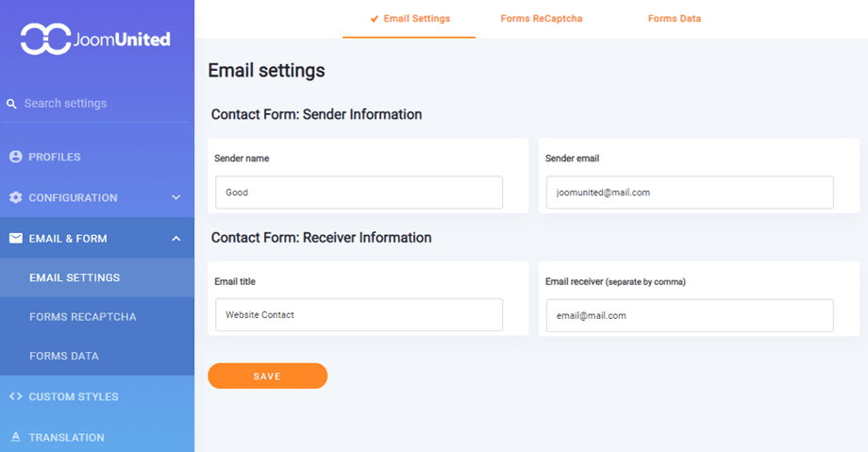Image resolution: width=868 pixels, height=452 pixels.
Task: Click the Configuration gear icon
Action: (15, 198)
